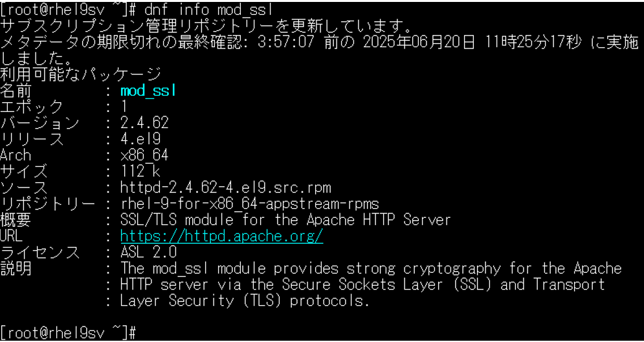Click the x86_64 architecture value
The image size is (644, 342).
144,155
